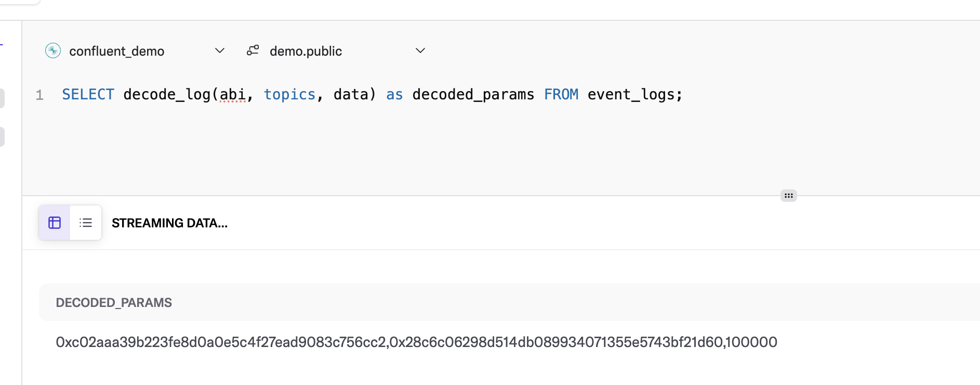Viewport: 980px width, 385px height.
Task: Click the underlined abi argument
Action: (232, 94)
